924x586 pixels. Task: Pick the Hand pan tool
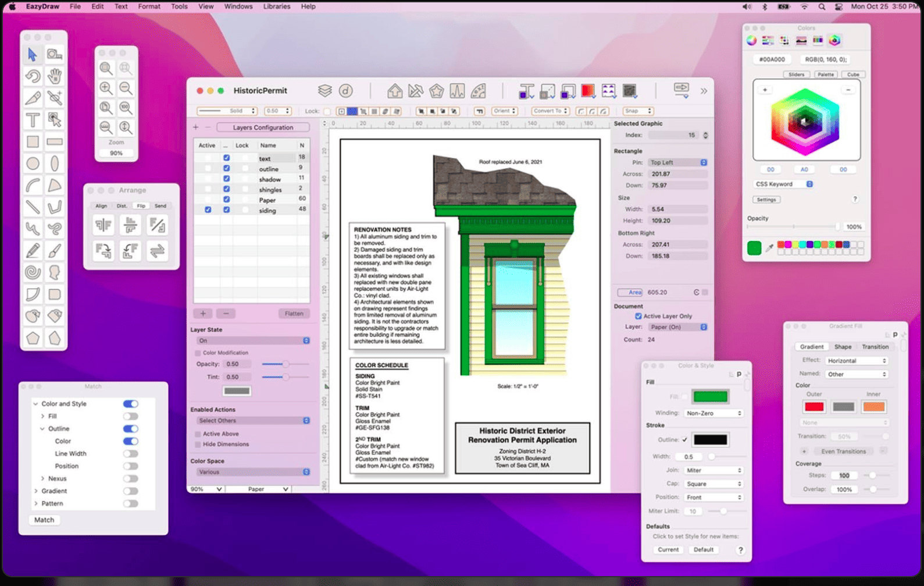(55, 76)
